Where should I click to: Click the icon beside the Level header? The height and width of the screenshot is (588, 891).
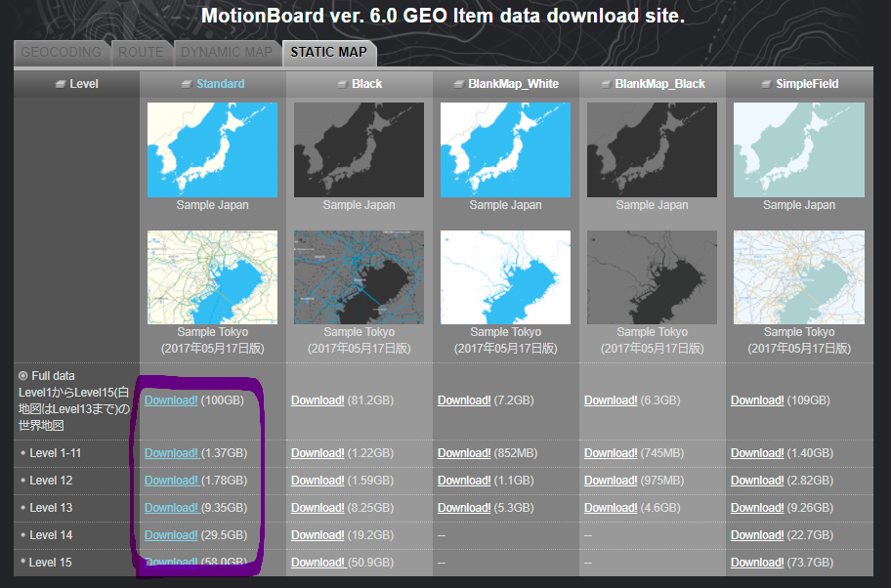[61, 84]
